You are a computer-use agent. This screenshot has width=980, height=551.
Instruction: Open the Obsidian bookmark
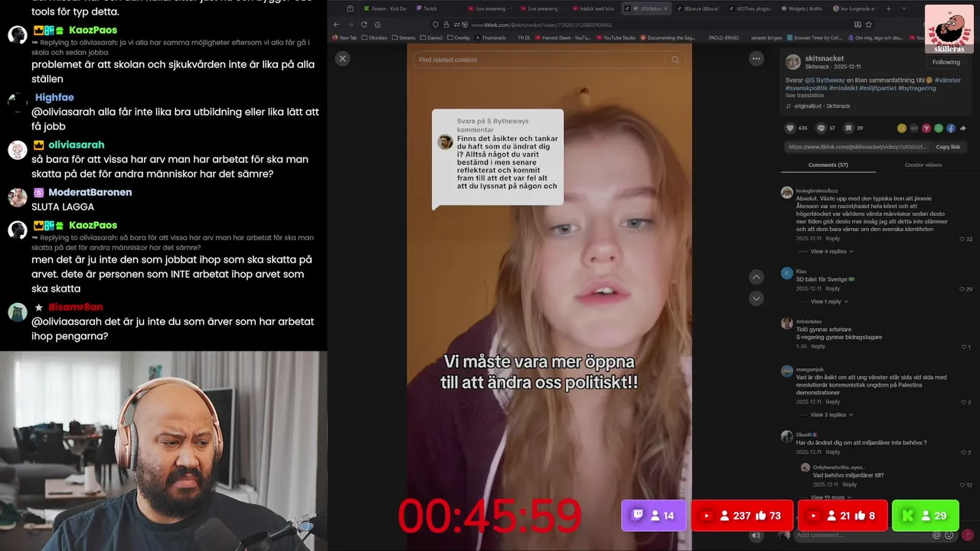(x=374, y=37)
